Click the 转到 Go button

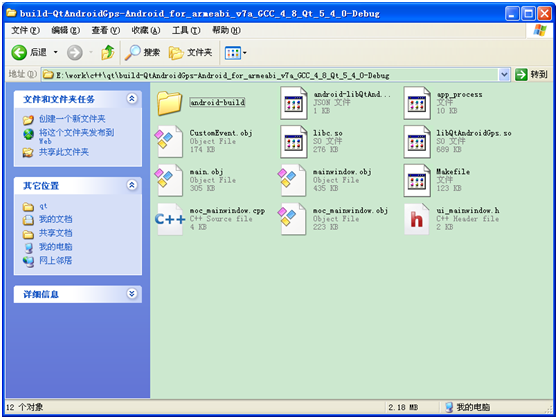(531, 74)
